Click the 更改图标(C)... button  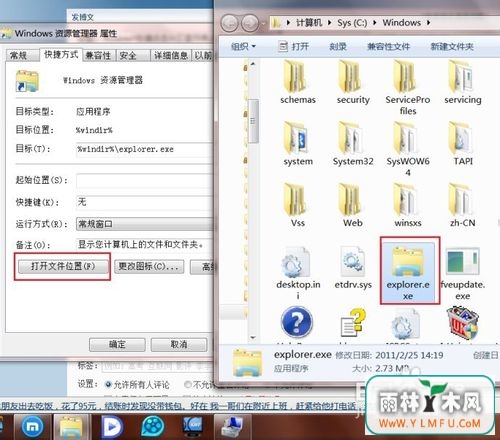(x=149, y=266)
